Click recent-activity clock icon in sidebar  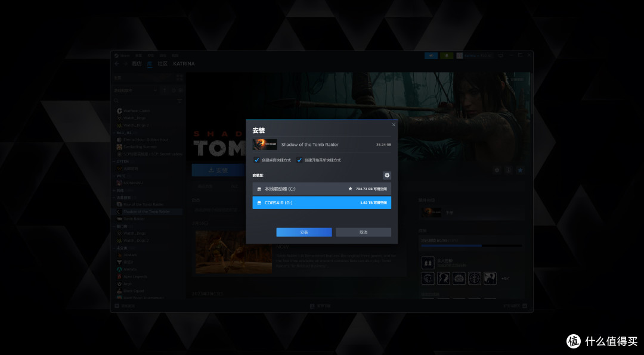tap(174, 91)
